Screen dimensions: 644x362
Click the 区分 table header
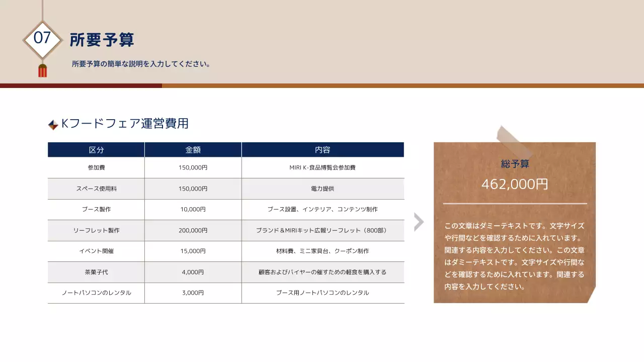(x=96, y=150)
